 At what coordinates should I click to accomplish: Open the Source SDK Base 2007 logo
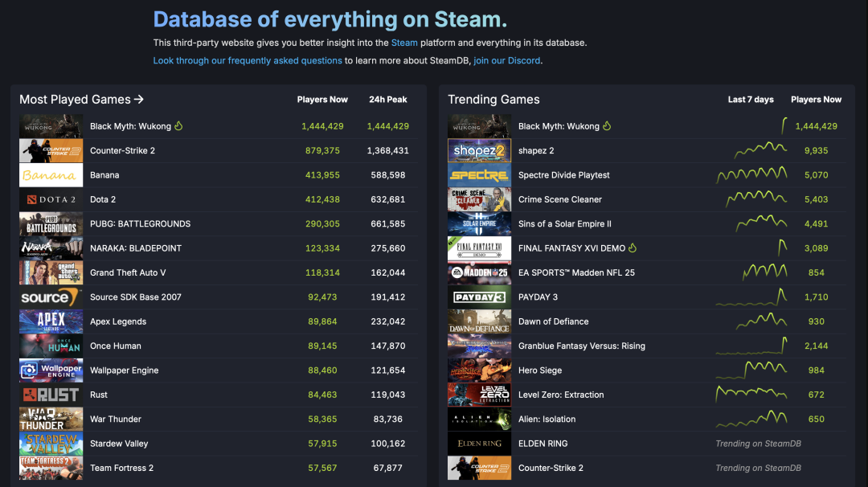[51, 297]
